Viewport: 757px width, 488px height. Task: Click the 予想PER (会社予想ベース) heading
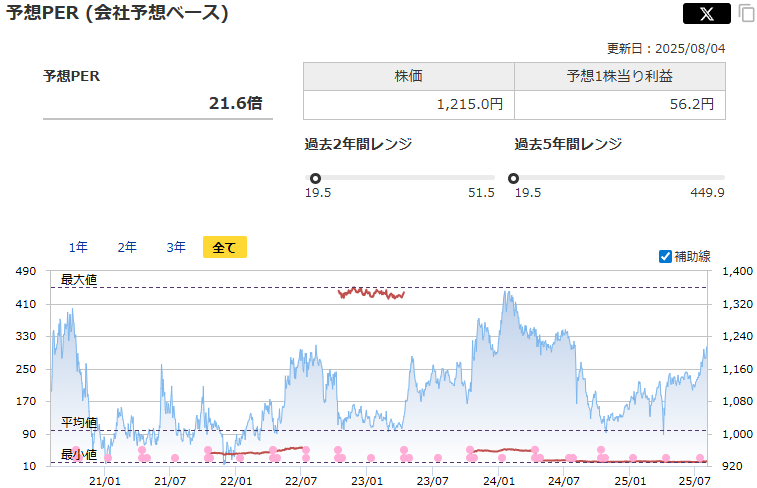point(118,13)
